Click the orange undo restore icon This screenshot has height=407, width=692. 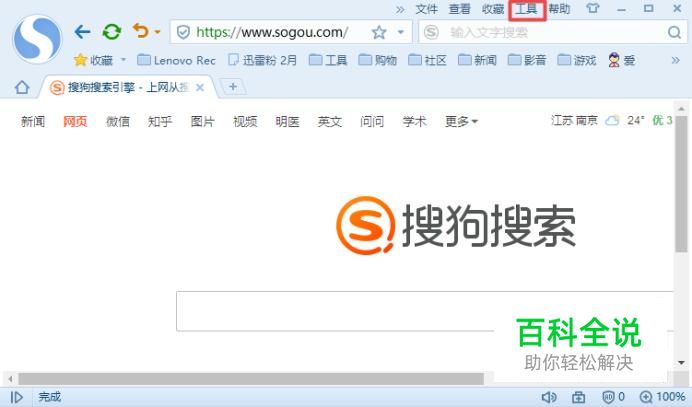[x=141, y=31]
